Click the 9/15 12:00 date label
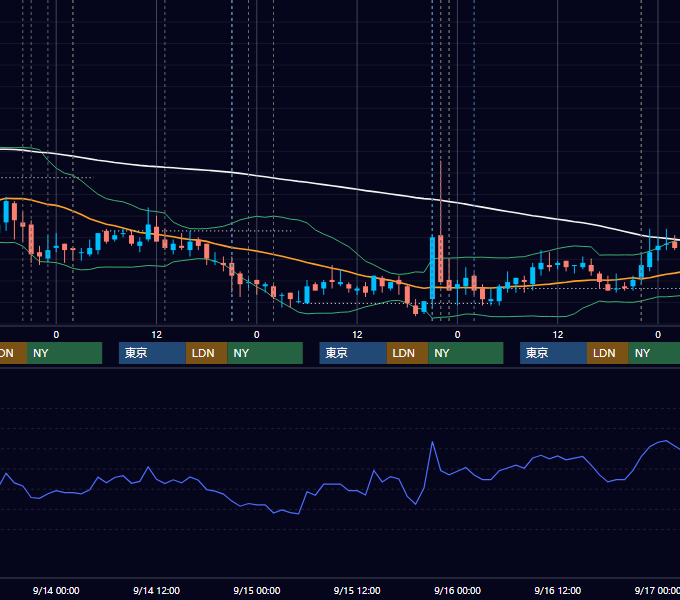Image resolution: width=680 pixels, height=600 pixels. (357, 590)
